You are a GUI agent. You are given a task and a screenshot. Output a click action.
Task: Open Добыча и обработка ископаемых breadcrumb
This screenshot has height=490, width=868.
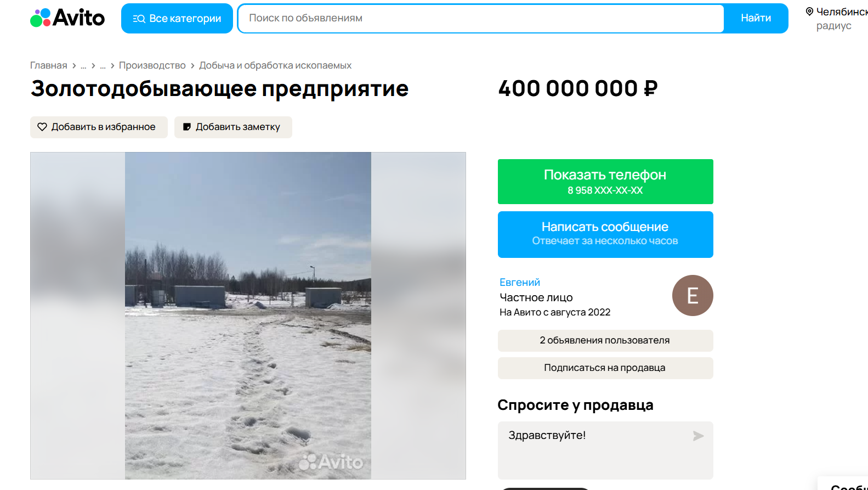[275, 65]
